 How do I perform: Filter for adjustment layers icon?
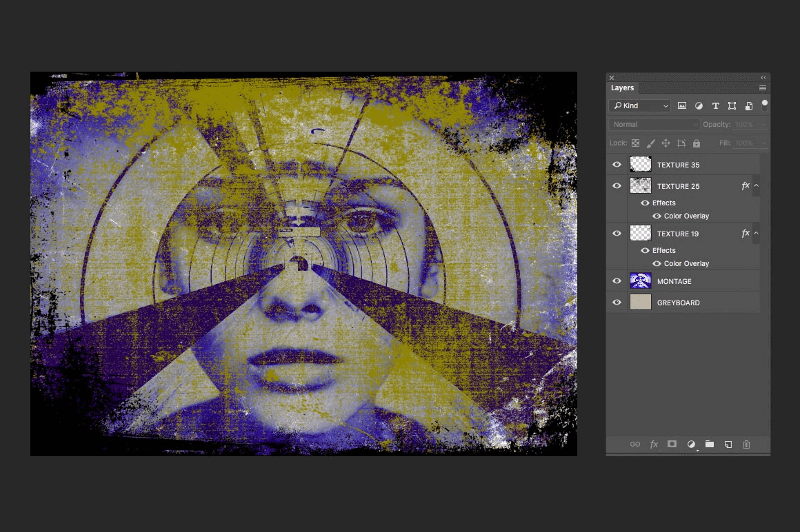699,106
